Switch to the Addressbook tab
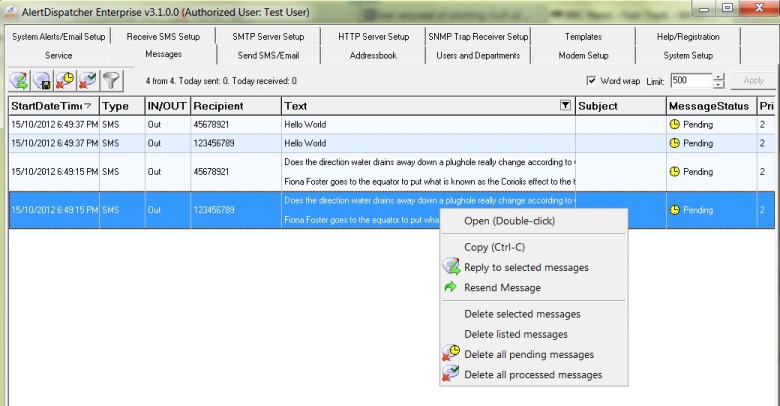Viewport: 780px width, 406px height. point(374,55)
